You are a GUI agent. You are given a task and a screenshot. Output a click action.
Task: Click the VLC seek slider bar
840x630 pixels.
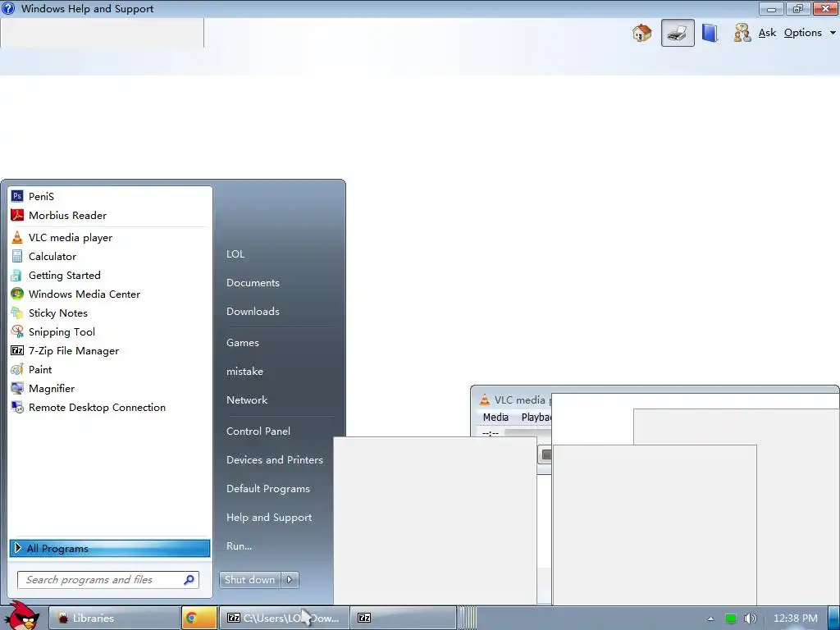coord(527,433)
